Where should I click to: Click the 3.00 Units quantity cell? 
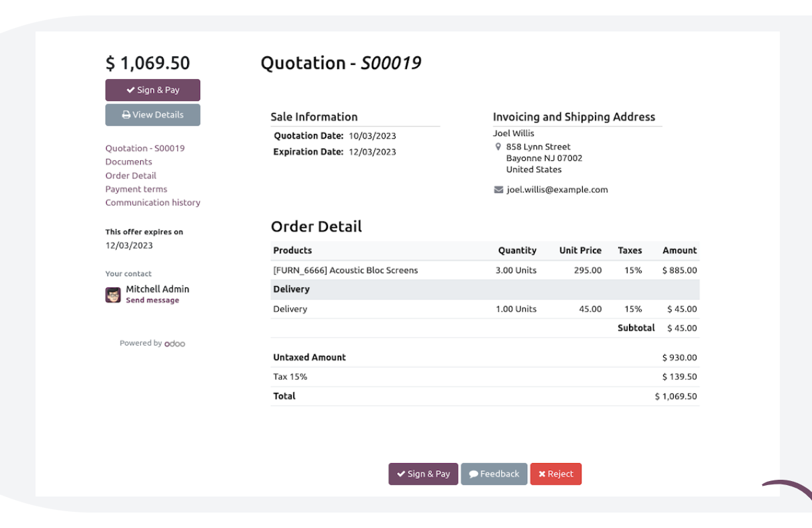pyautogui.click(x=516, y=271)
